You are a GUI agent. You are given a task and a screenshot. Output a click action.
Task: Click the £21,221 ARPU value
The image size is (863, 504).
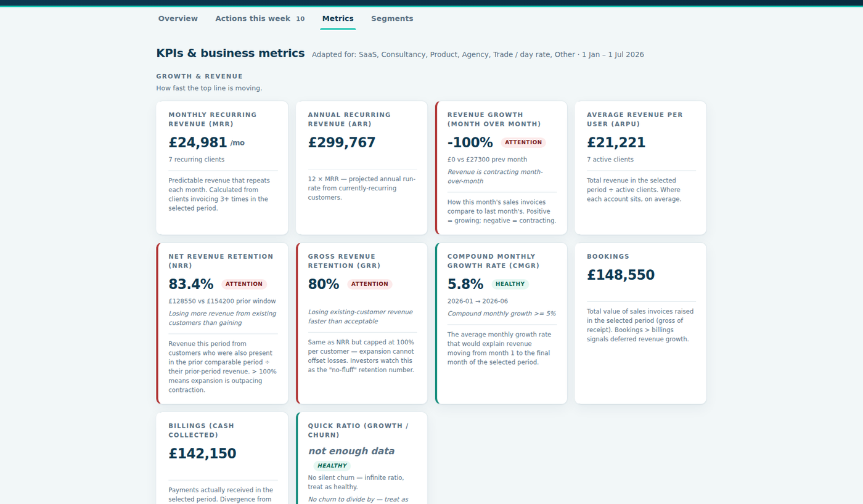616,142
